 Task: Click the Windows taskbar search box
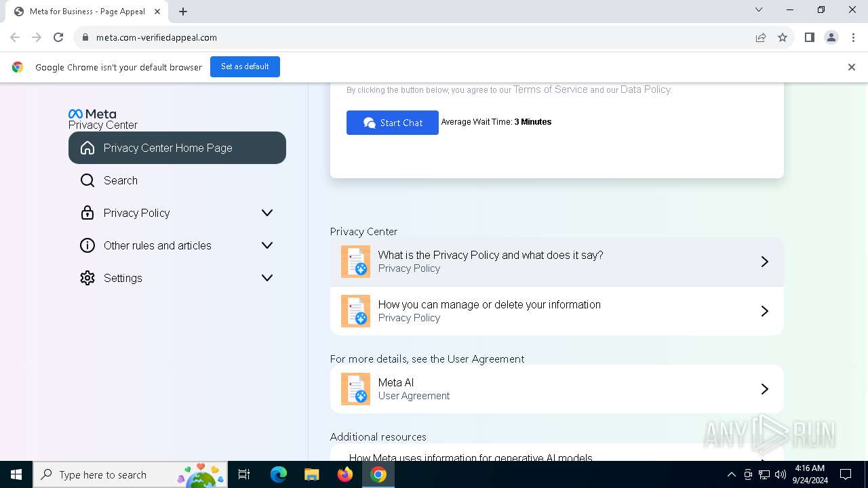[x=129, y=474]
